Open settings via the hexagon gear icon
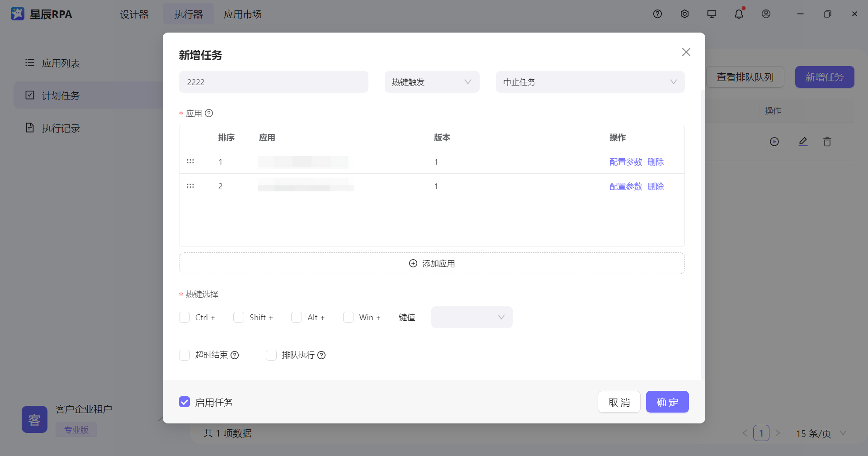 click(x=684, y=14)
